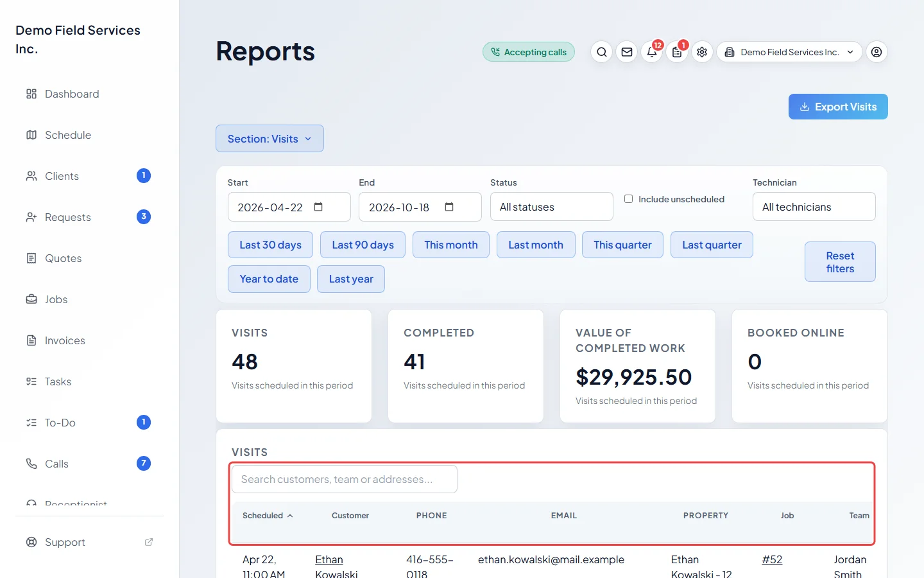Click the Dashboard grid icon in sidebar
The height and width of the screenshot is (578, 924).
pos(31,94)
